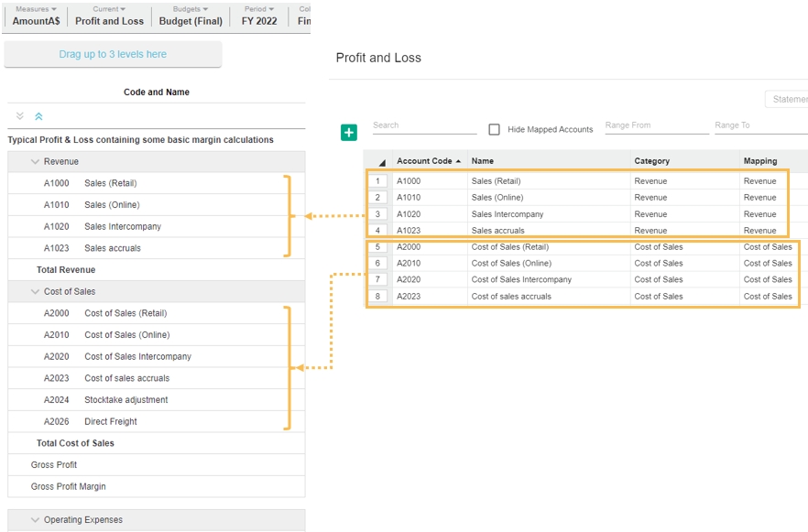Collapse the Cost of Sales section

pos(36,292)
